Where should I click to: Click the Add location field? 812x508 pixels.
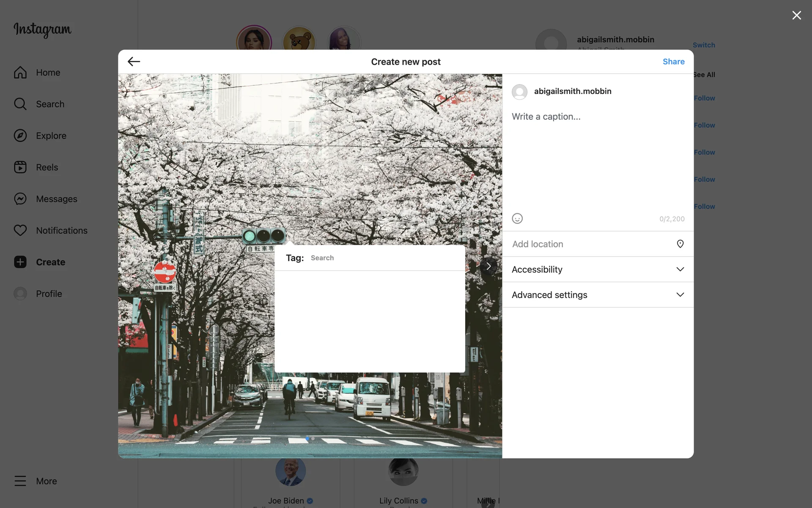tap(588, 244)
